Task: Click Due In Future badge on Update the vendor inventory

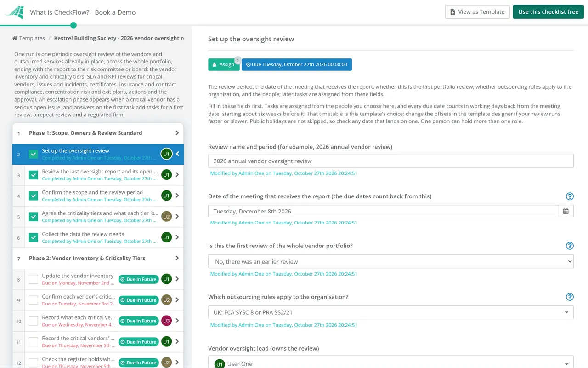Action: pos(139,279)
